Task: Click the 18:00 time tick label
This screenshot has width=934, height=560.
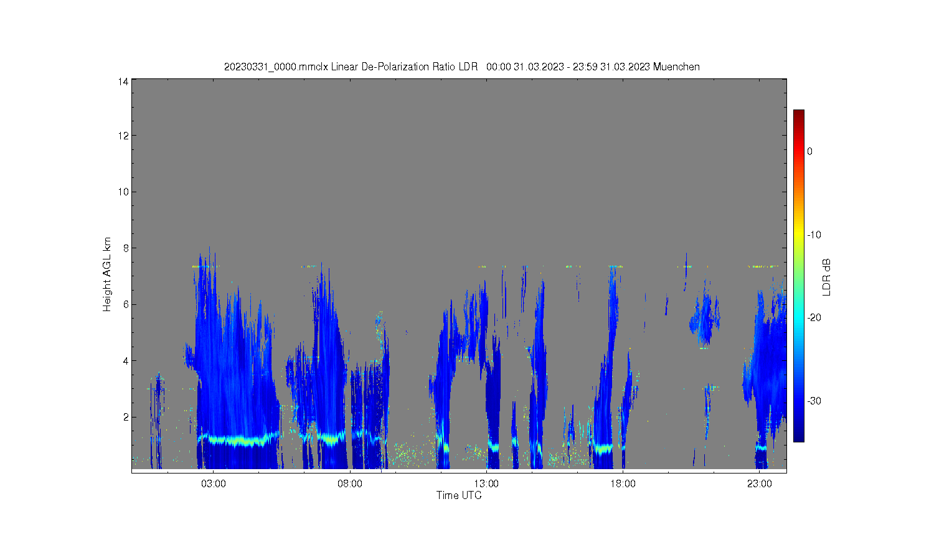Action: (x=623, y=484)
